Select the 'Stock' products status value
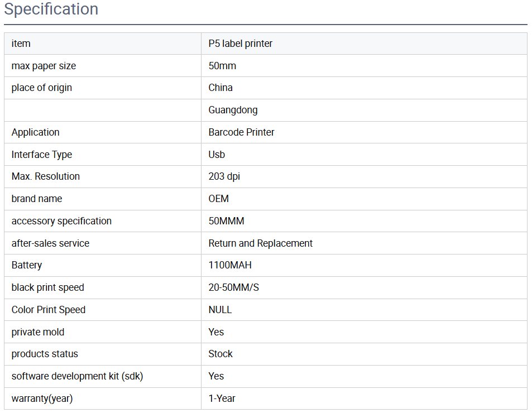Viewport: 532px width, 413px height. (221, 354)
